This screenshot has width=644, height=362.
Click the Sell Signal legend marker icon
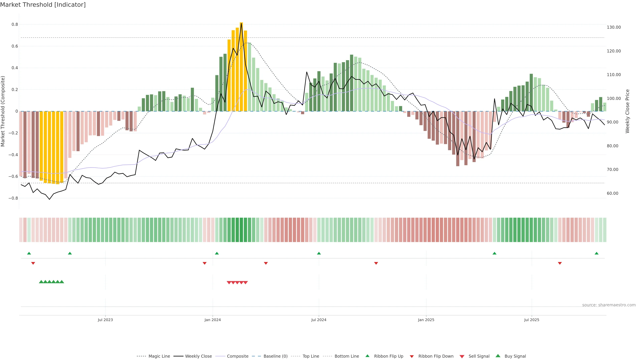462,356
